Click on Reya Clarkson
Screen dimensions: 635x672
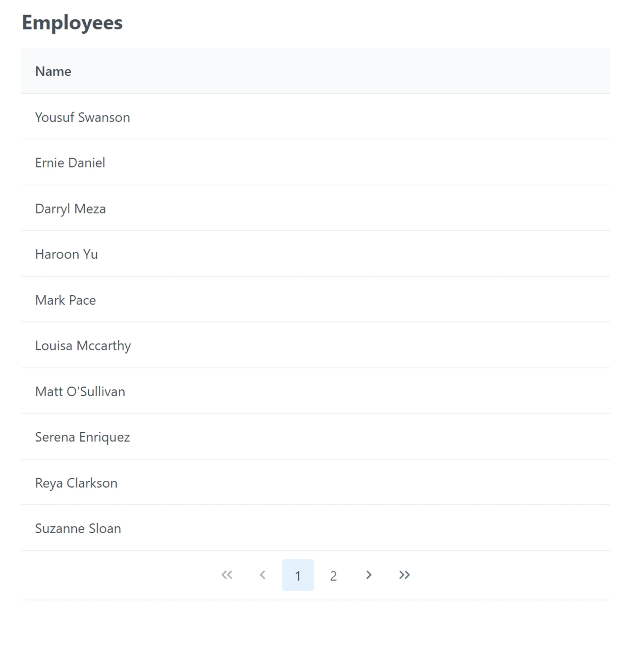coord(76,483)
